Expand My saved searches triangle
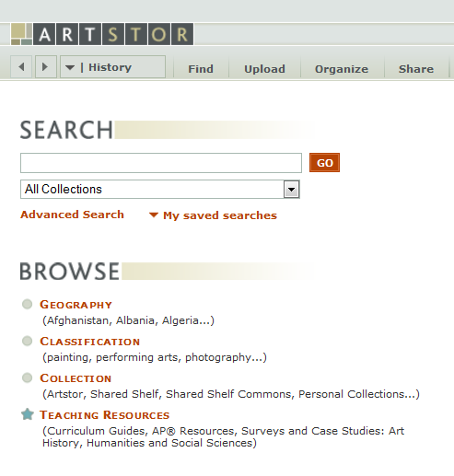 (154, 215)
